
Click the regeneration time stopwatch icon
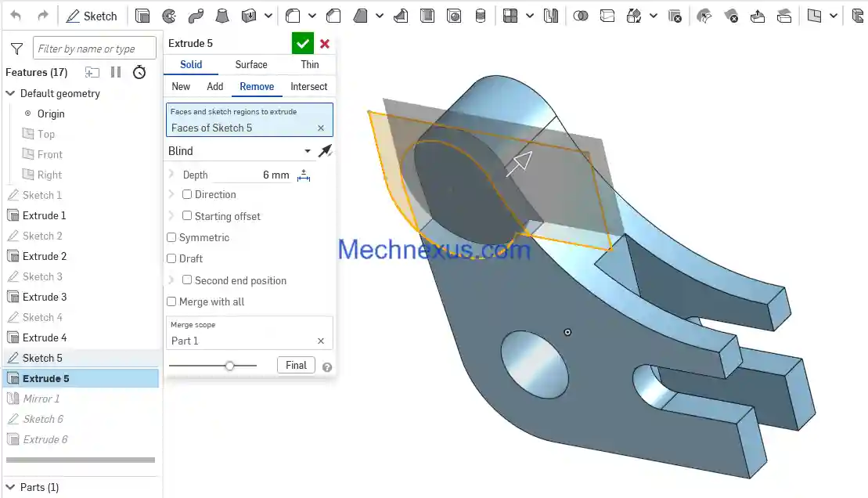click(x=139, y=72)
